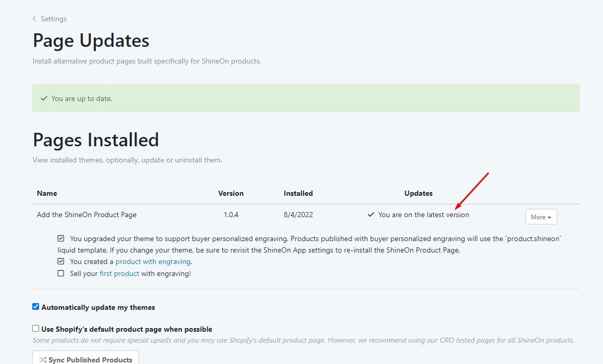603x364 pixels.
Task: Click the 'You are on the latest version' text
Action: point(423,215)
